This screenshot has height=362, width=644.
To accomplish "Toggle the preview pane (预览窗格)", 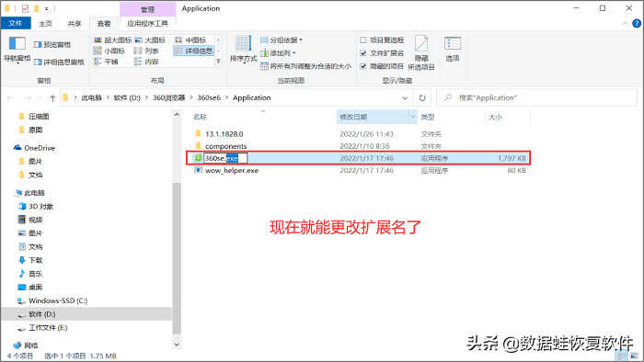I will pos(52,45).
